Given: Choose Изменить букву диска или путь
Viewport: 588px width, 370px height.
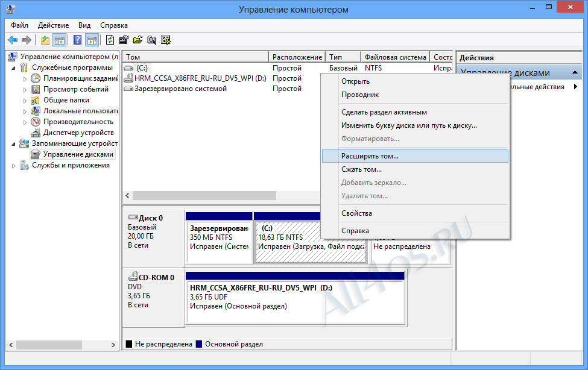Looking at the screenshot, I should click(415, 125).
